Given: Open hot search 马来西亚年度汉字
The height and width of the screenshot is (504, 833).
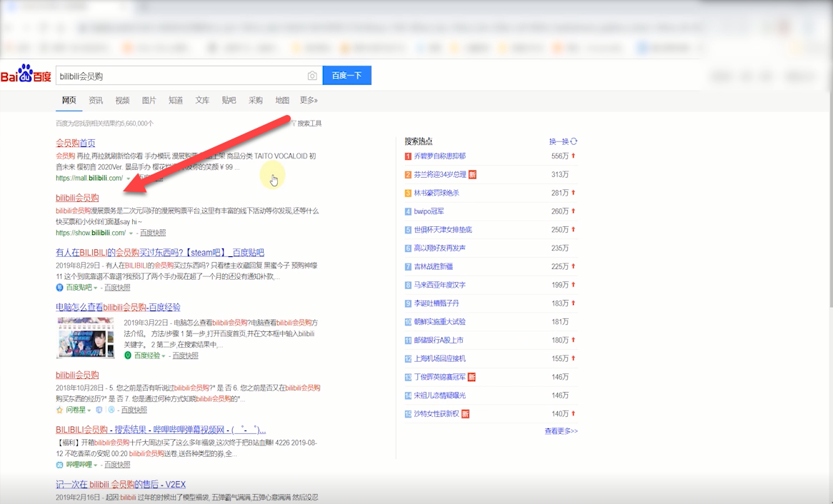Looking at the screenshot, I should (x=440, y=285).
